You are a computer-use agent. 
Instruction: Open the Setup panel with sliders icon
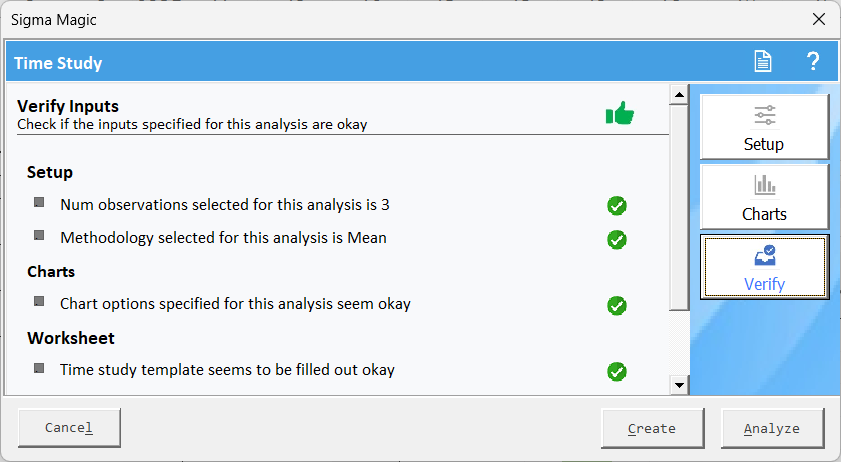(x=764, y=127)
